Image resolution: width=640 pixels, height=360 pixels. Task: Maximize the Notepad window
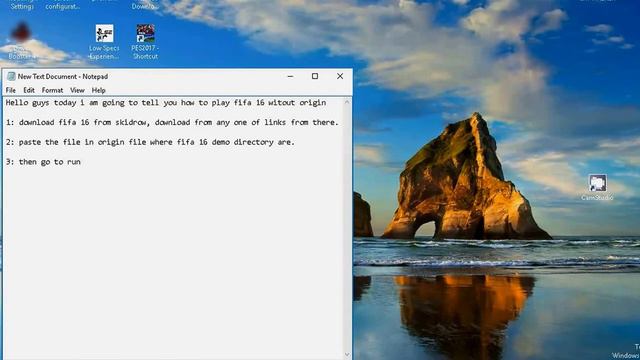(315, 76)
